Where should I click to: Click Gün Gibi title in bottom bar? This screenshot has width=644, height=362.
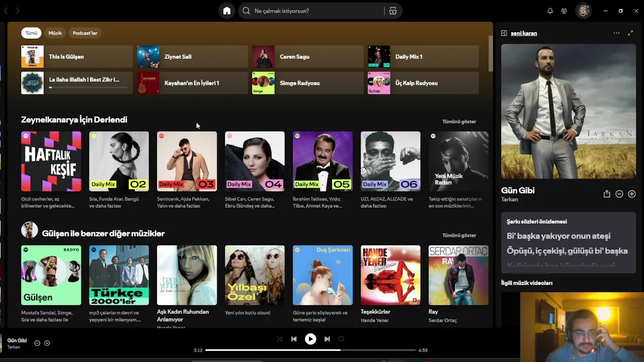coord(17,340)
